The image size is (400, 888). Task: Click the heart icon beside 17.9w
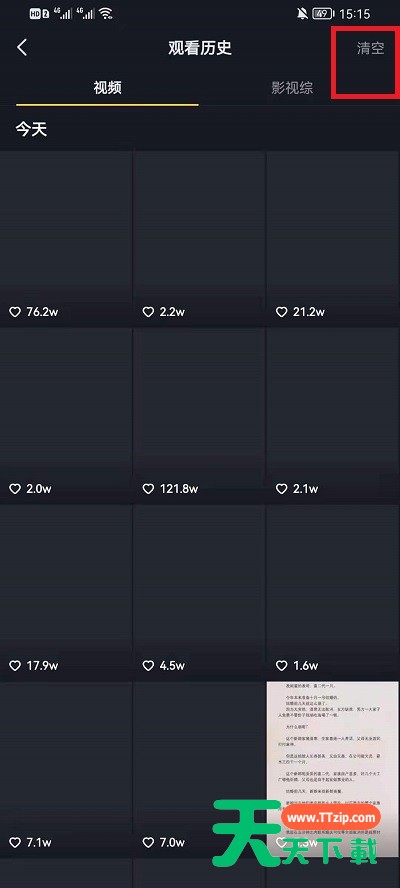pyautogui.click(x=15, y=666)
